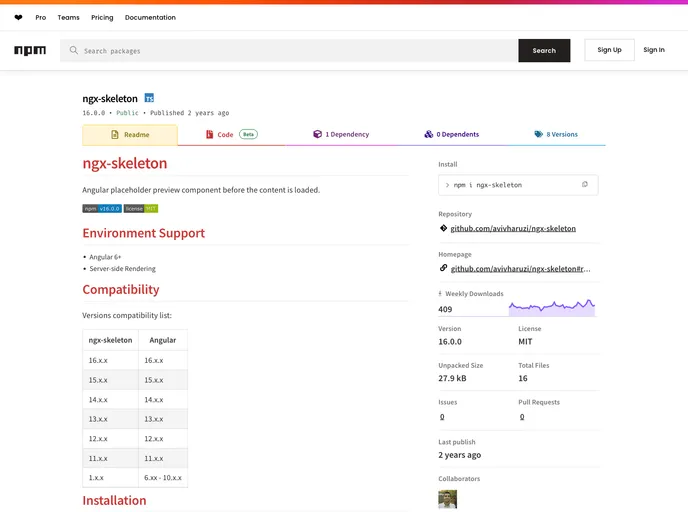This screenshot has width=688, height=512.
Task: Click the 'Angular 6+' list item
Action: pos(105,257)
